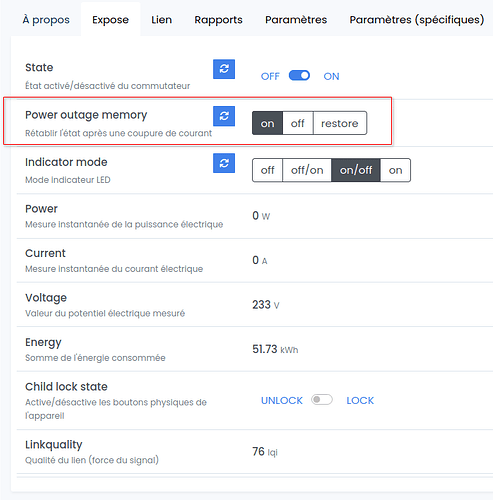Open the Paramètres (spécifiques) tab
This screenshot has height=500, width=493.
[x=417, y=20]
